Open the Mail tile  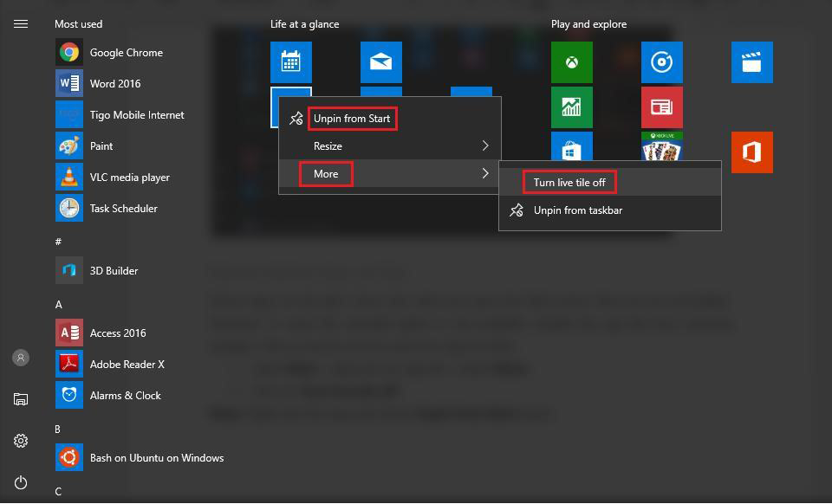point(381,62)
